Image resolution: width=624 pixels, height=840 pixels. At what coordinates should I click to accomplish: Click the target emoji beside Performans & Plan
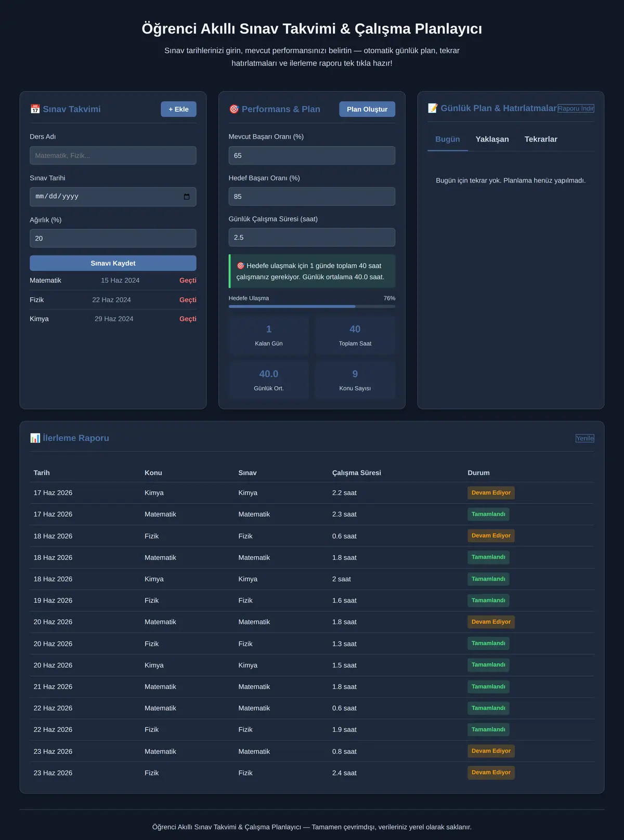pos(234,109)
